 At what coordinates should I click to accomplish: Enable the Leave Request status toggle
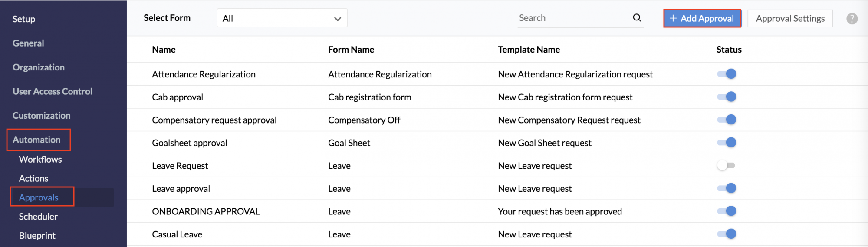(x=726, y=165)
